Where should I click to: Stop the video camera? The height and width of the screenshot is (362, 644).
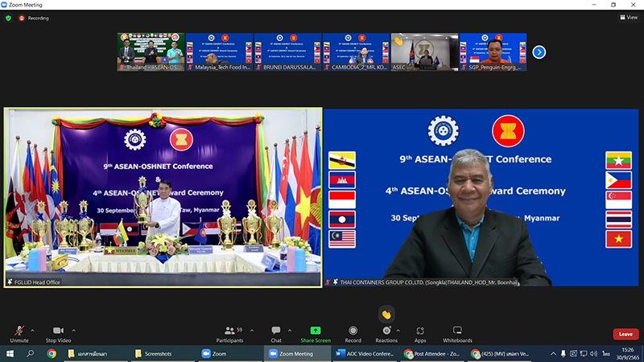click(57, 333)
